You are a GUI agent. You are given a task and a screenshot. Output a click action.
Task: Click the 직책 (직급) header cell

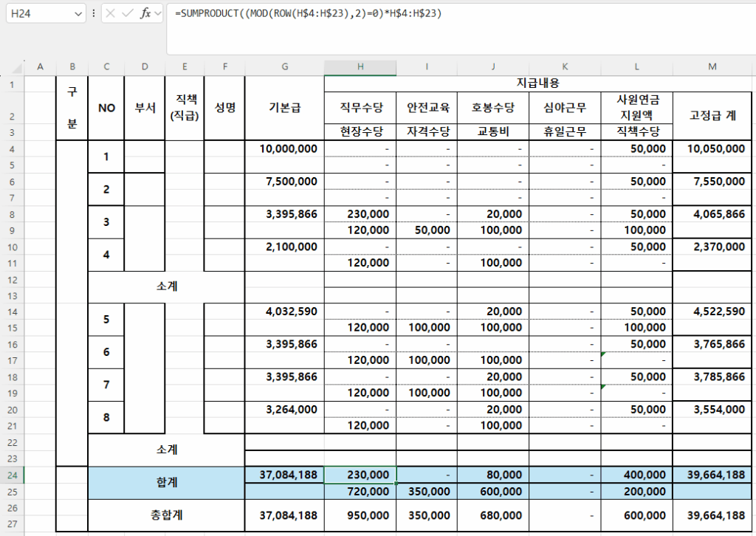(185, 108)
